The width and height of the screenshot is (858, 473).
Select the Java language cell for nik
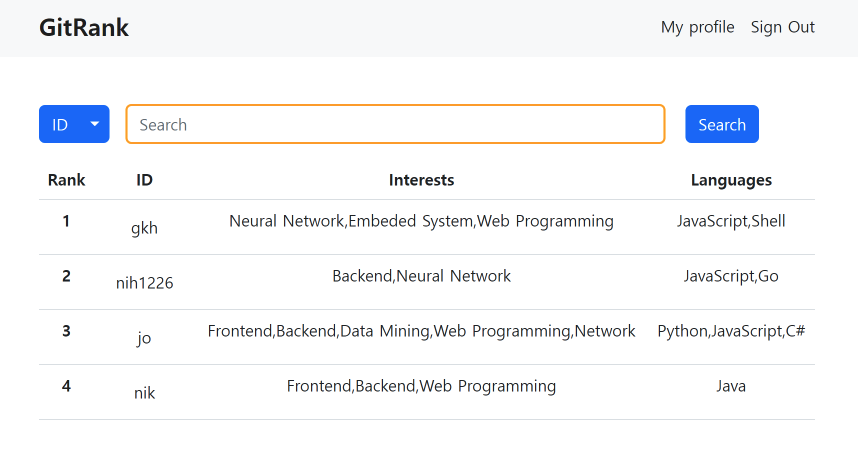coord(731,386)
